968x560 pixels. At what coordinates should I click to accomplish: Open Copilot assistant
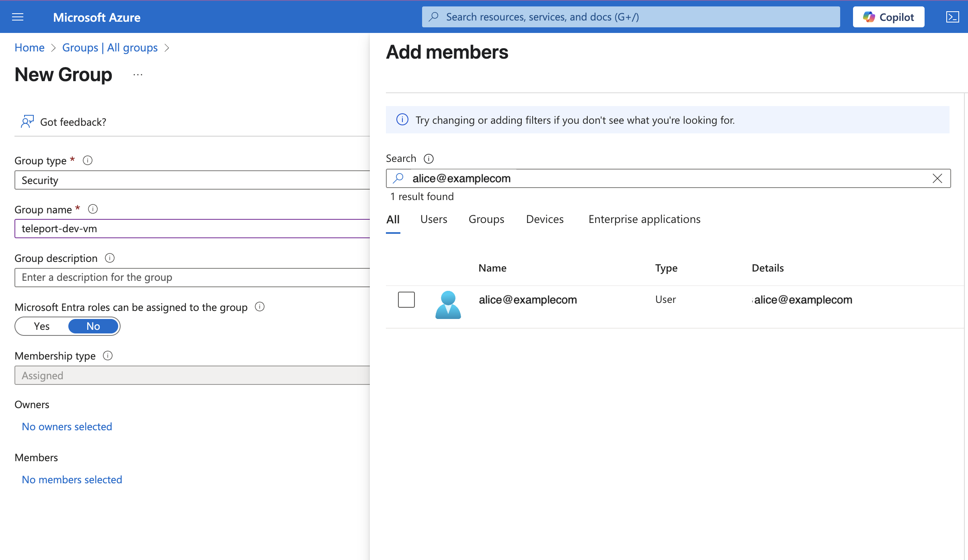888,17
